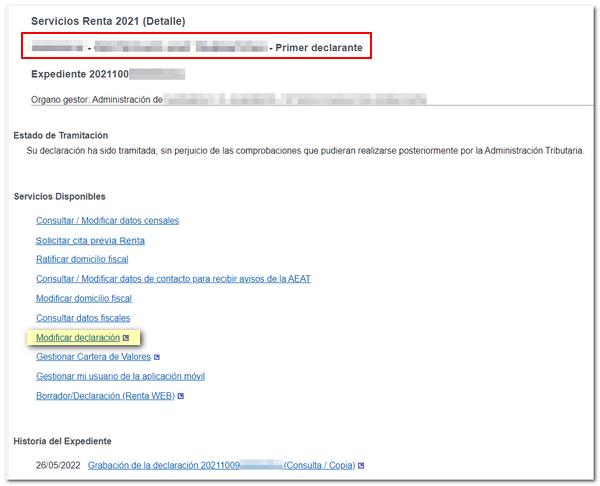Click the Servicios Renta 2021 (Detalle) title
Image resolution: width=600 pixels, height=486 pixels.
(x=108, y=21)
